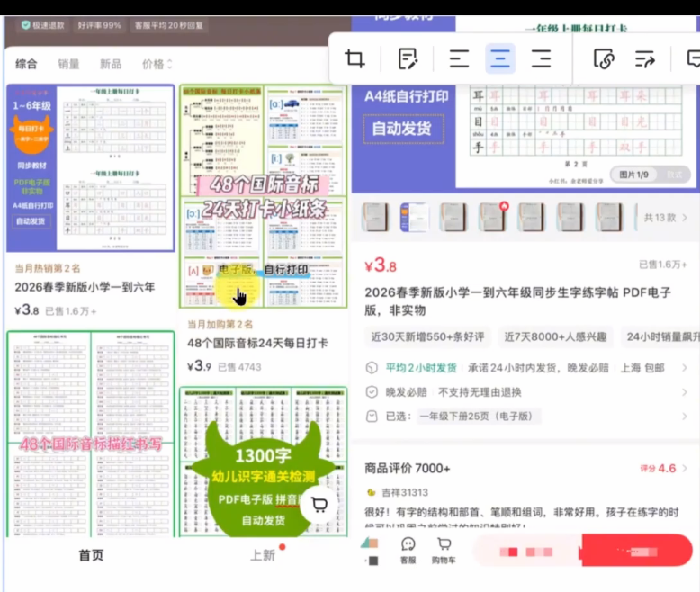Click the 商品评价 7000+ heading
The image size is (700, 592).
[408, 469]
